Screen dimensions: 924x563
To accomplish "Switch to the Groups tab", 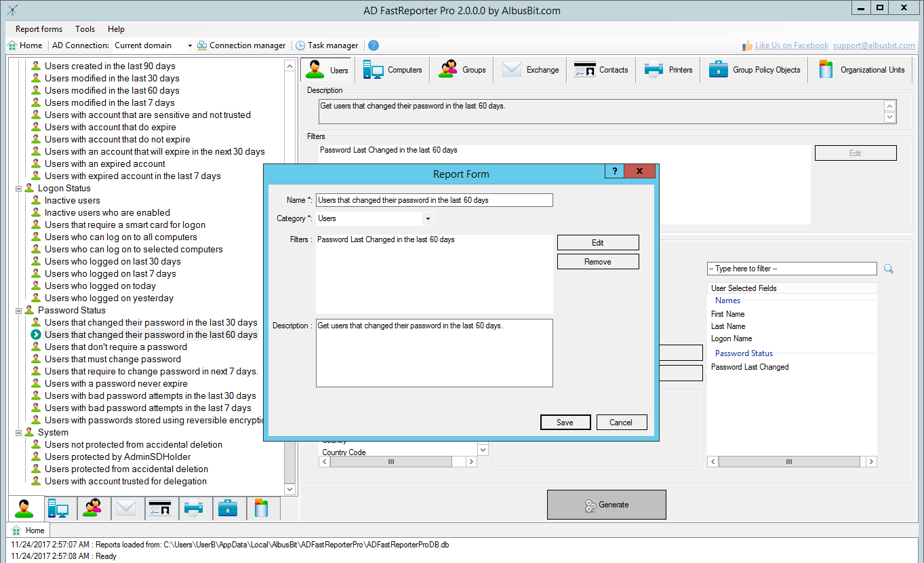I will (x=462, y=69).
